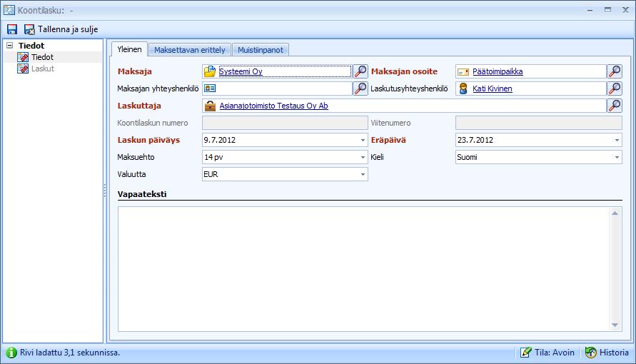Open the Maksaja search magnifier icon
Screen dimensions: 636x364
[x=360, y=71]
